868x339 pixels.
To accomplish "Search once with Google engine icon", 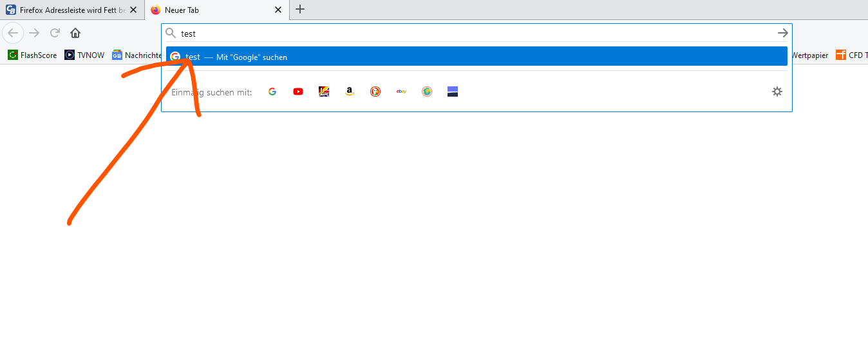I will coord(272,92).
